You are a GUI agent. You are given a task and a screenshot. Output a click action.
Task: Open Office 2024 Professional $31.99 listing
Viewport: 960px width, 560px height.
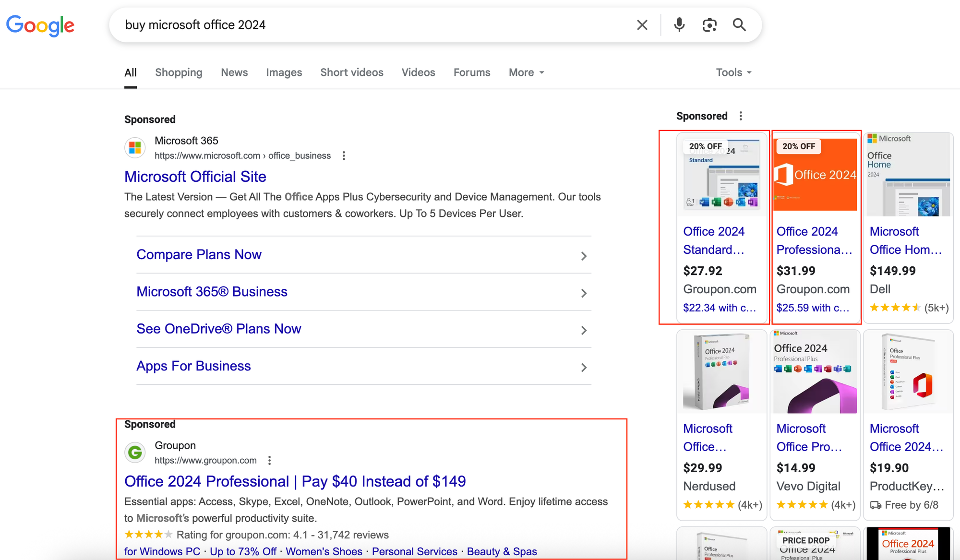pos(814,240)
